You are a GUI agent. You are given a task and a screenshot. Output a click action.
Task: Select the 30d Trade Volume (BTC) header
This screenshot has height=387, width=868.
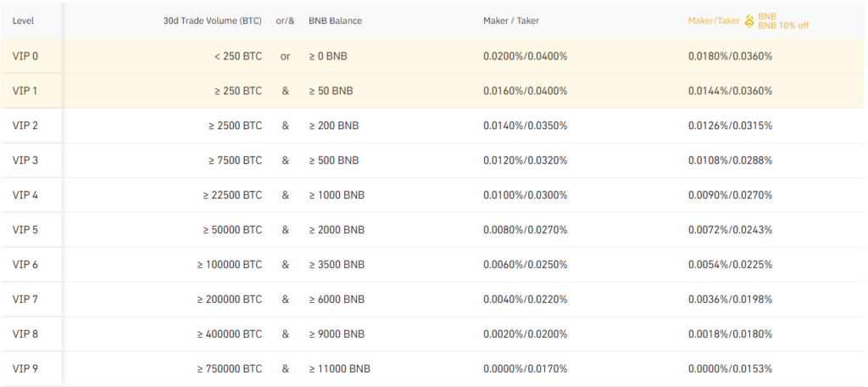[x=213, y=20]
